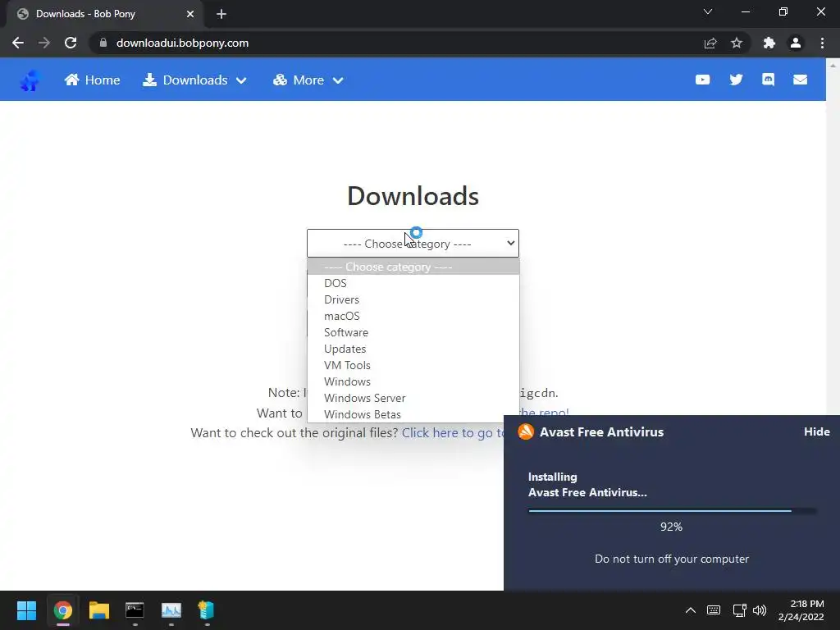Click the Avast logo in popup

point(526,431)
